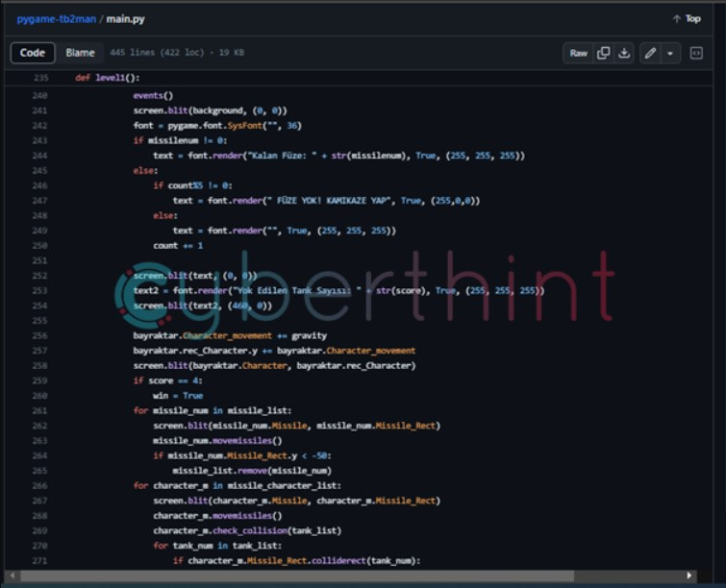Click sticky header def level1() line
This screenshot has height=588, width=726.
point(108,78)
